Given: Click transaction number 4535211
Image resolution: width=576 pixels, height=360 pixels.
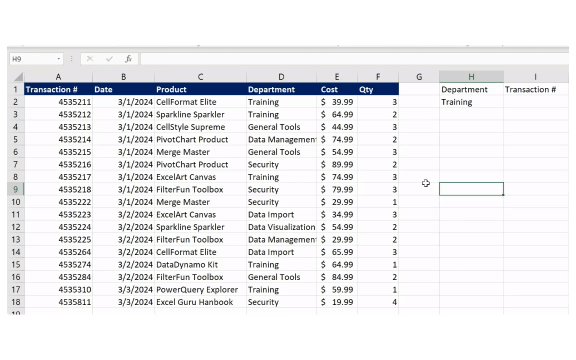Looking at the screenshot, I should click(x=58, y=102).
